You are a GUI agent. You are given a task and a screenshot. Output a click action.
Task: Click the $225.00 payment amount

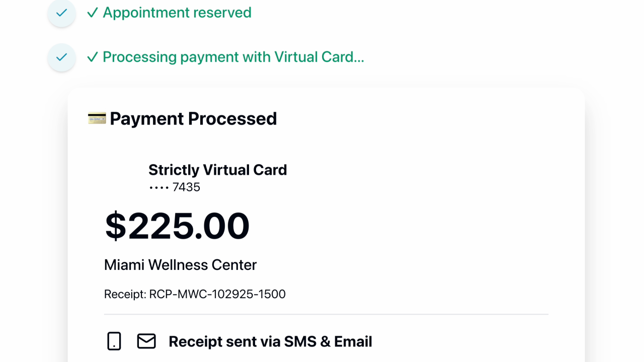(x=177, y=226)
